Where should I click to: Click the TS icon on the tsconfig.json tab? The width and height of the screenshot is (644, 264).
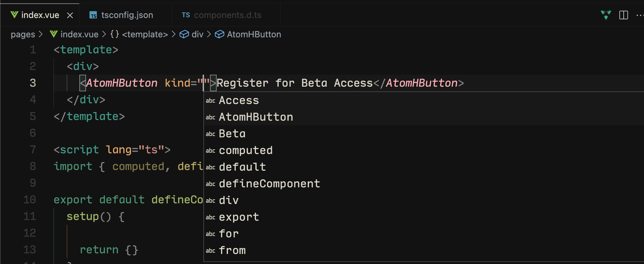click(93, 15)
